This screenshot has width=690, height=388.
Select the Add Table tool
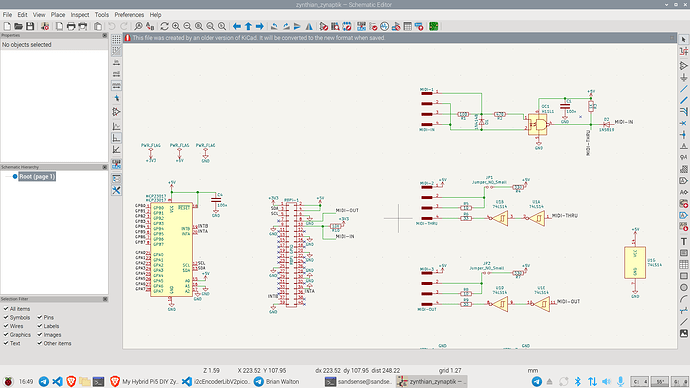[683, 264]
